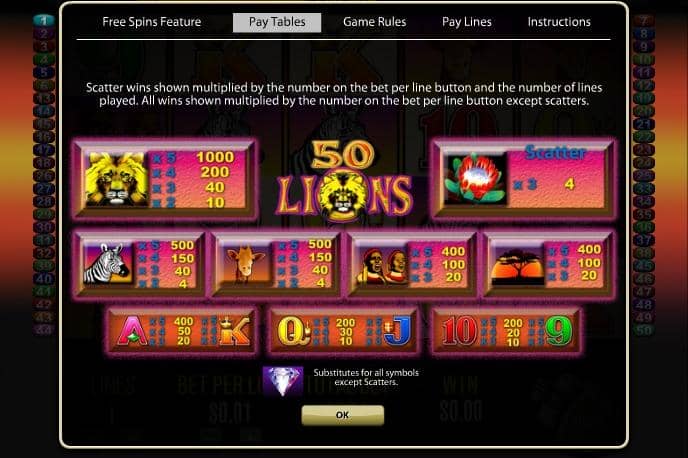This screenshot has height=458, width=688.
Task: Click the yellow Q card symbol
Action: (293, 330)
